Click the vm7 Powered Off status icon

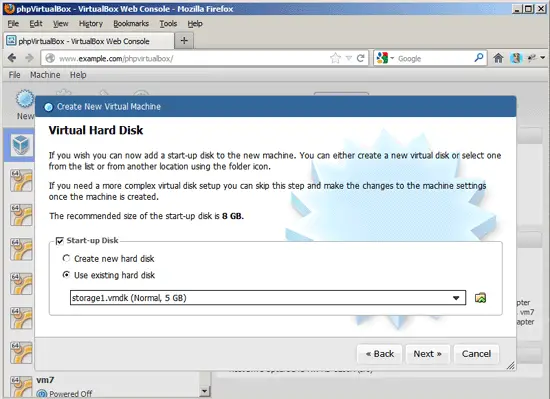tap(41, 394)
